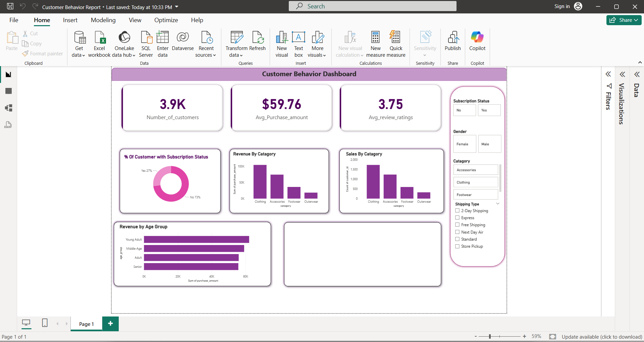Switch to Table view icon

(8, 91)
